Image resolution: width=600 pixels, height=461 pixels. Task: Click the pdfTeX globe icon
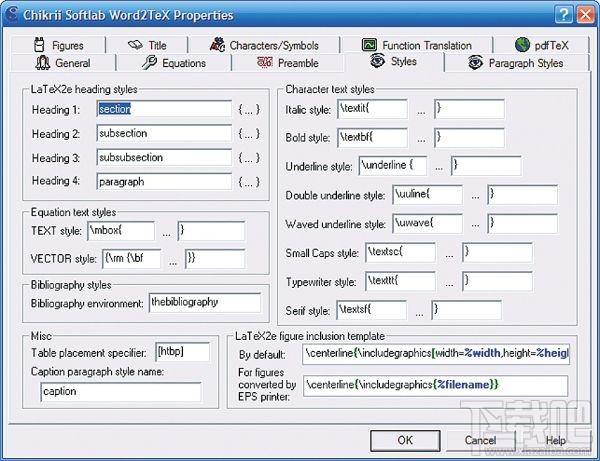(522, 45)
